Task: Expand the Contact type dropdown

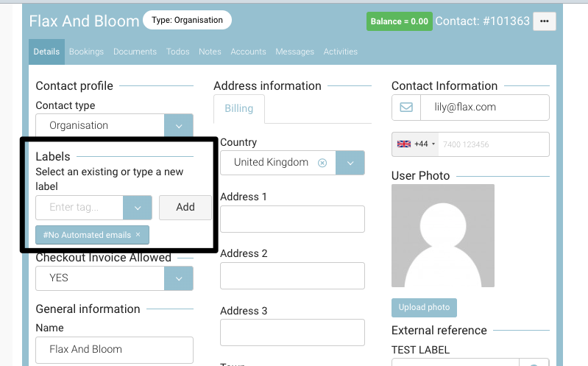Action: 179,126
